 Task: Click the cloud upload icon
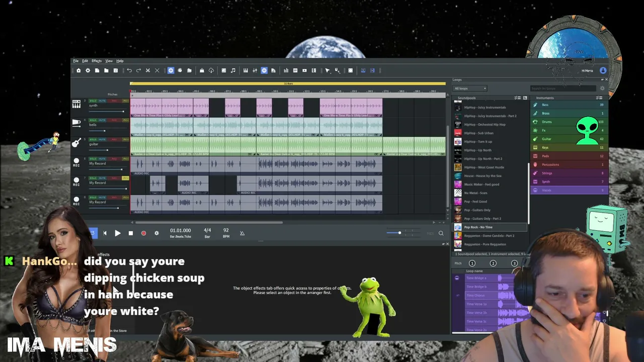tap(211, 70)
